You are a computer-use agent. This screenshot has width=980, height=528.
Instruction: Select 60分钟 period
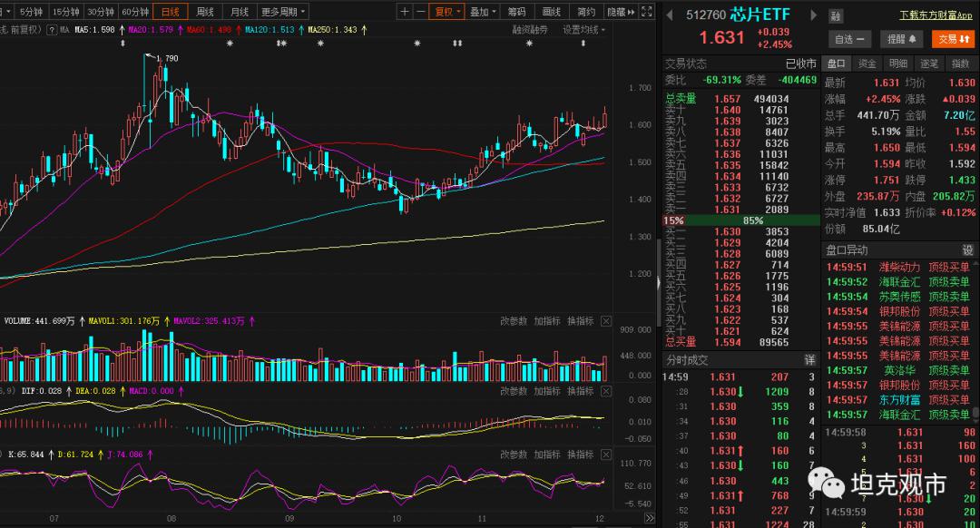pyautogui.click(x=135, y=12)
